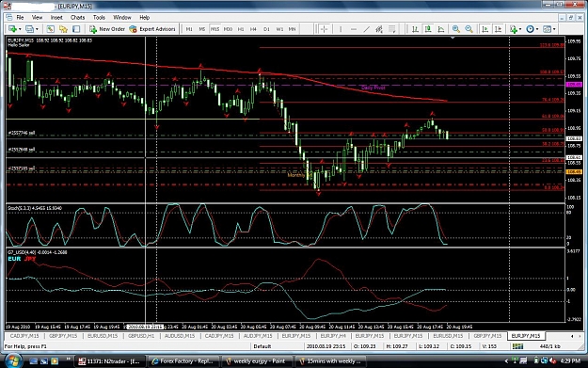Expand the Periods dropdown arrow
This screenshot has height=368, width=588.
tap(537, 29)
